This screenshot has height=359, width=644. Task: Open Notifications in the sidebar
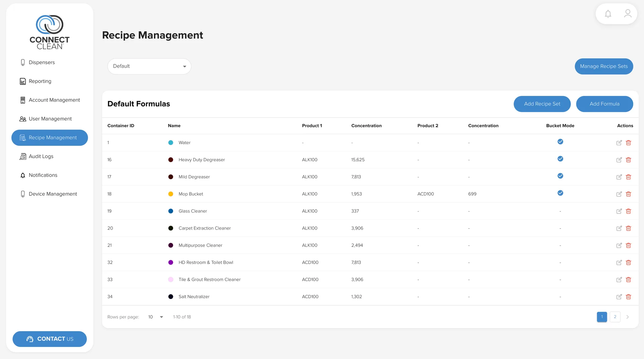click(50, 175)
